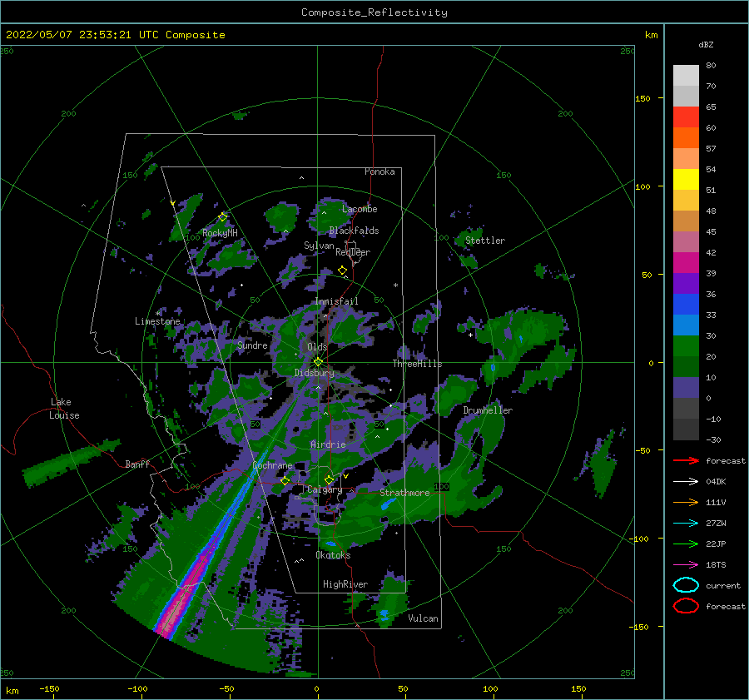Click the -150 value on bottom axis
749x700 pixels.
49,689
